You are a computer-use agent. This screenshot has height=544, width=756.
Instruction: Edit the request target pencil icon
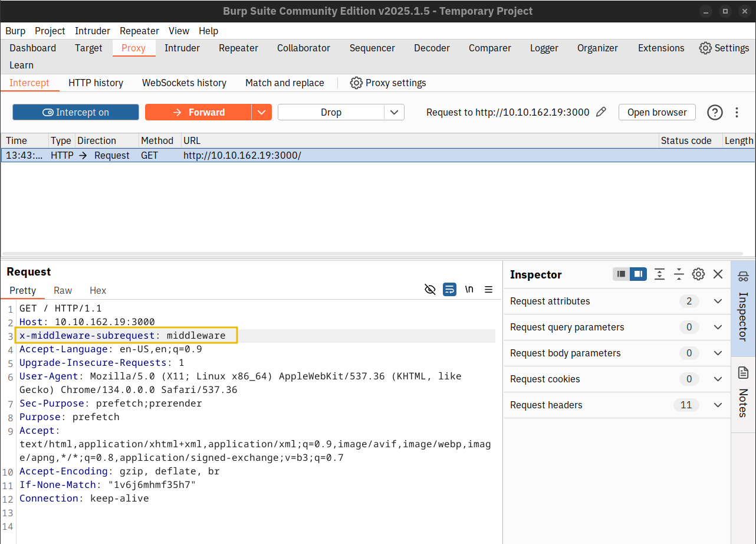[601, 112]
